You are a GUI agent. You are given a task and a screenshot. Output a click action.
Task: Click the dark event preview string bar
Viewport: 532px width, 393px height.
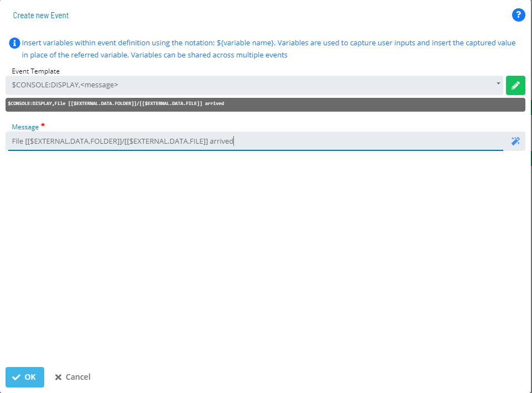(265, 104)
